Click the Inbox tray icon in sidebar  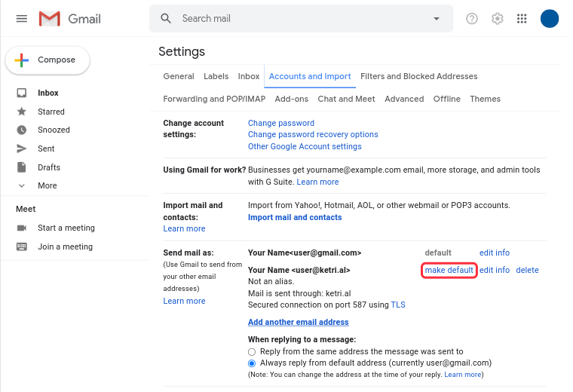tap(22, 93)
